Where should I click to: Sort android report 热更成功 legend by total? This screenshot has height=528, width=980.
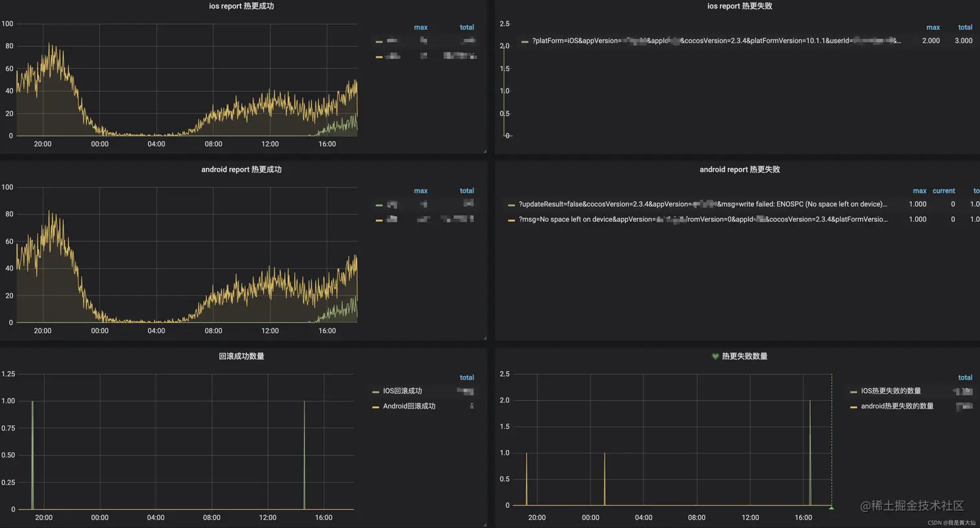click(x=467, y=191)
